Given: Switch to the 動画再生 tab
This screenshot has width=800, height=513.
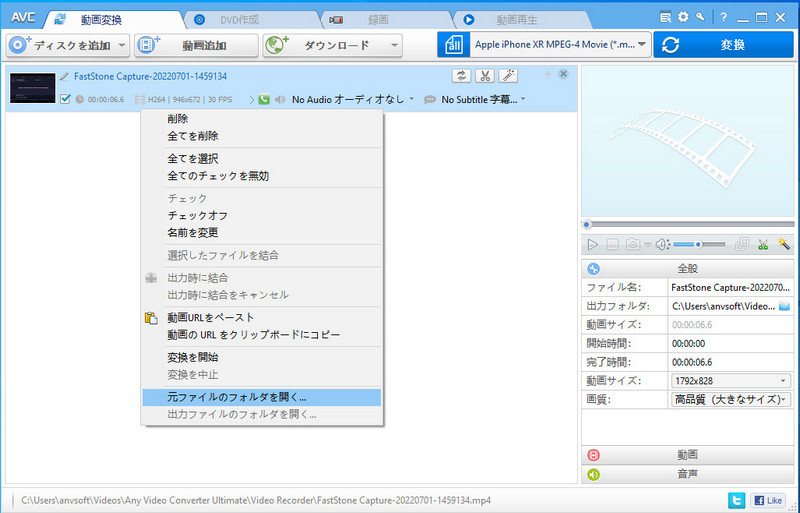Looking at the screenshot, I should [516, 20].
